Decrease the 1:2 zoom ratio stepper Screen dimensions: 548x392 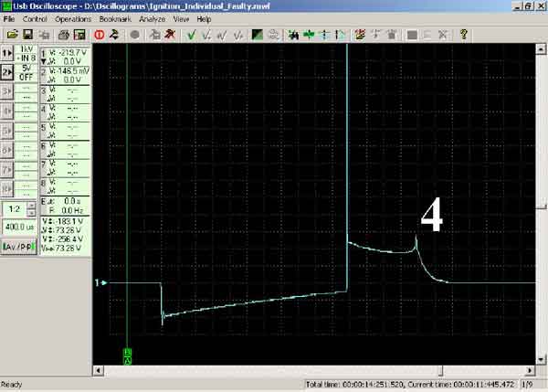point(31,213)
